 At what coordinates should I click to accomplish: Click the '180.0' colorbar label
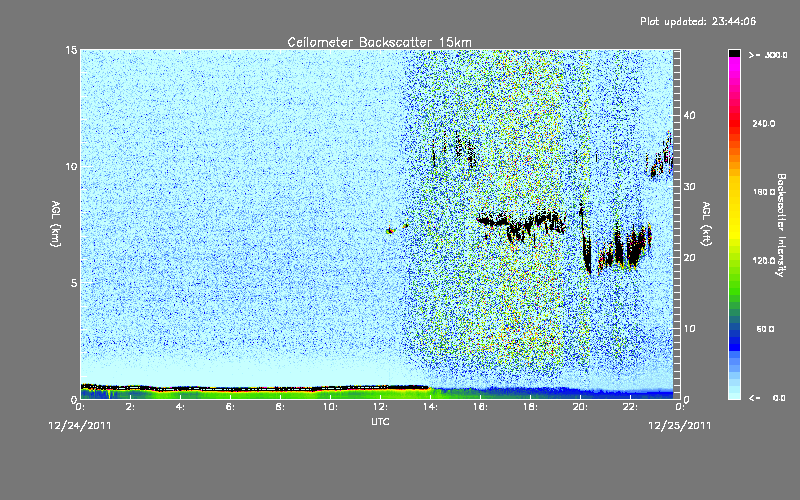point(764,192)
